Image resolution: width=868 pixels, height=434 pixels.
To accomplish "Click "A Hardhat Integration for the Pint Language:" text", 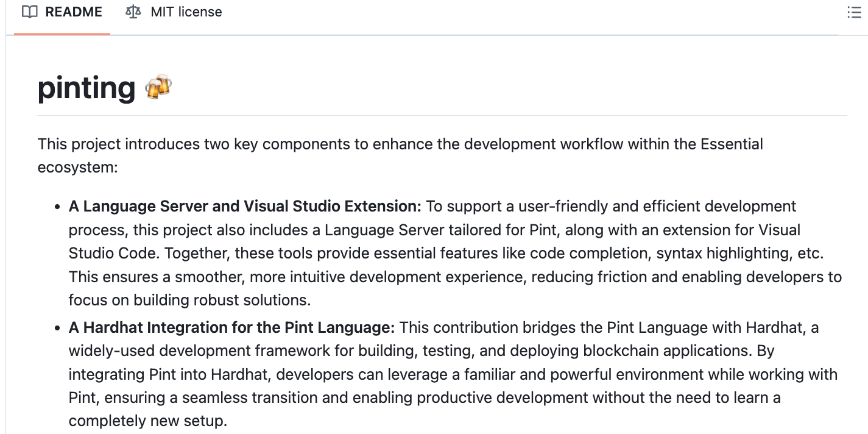I will click(232, 328).
